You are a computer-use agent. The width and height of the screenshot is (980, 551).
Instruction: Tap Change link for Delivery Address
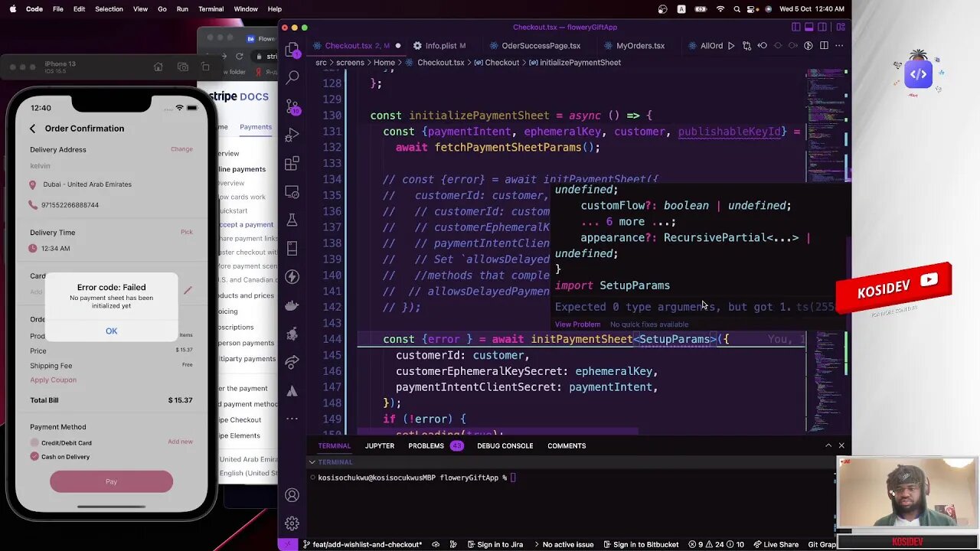pos(181,149)
